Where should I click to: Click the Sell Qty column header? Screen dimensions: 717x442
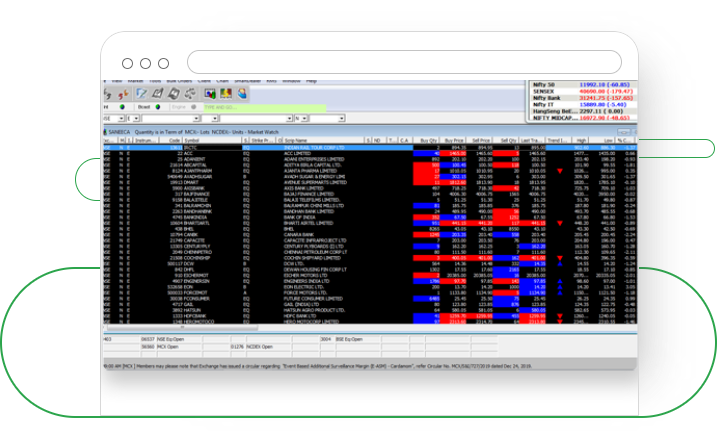(x=506, y=140)
